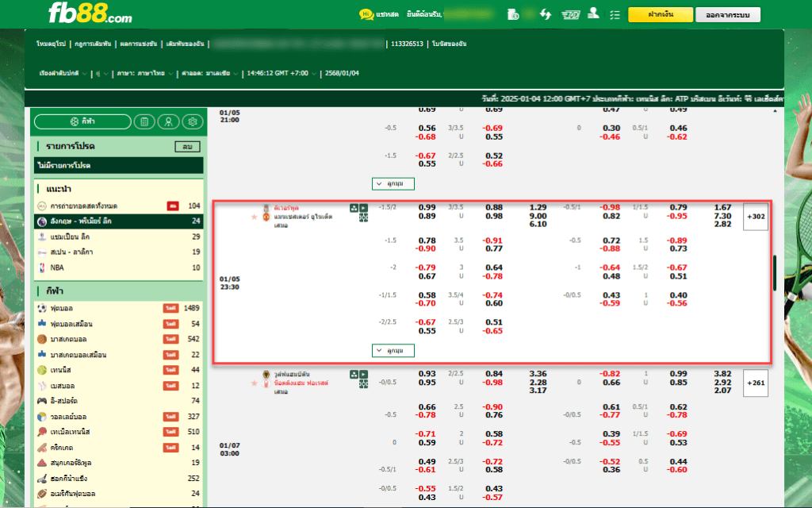Select สเปน - ลาลีกา in sidebar
The width and height of the screenshot is (812, 508).
click(119, 252)
